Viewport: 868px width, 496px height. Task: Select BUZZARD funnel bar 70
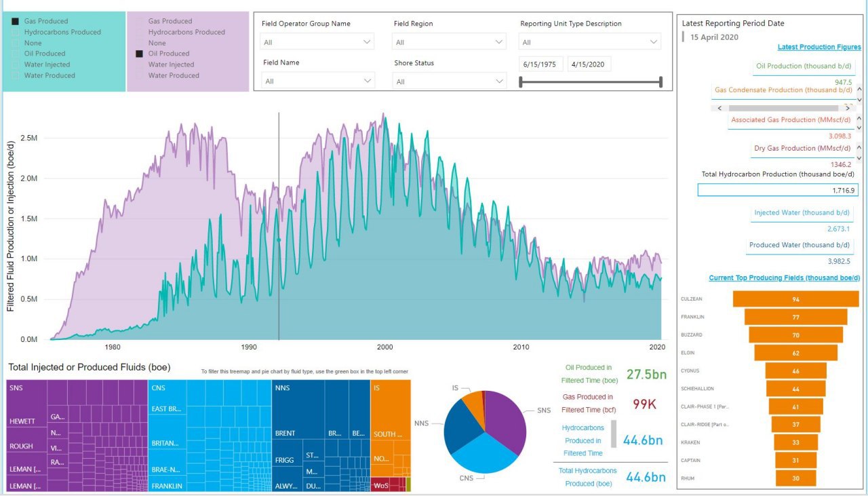point(795,335)
